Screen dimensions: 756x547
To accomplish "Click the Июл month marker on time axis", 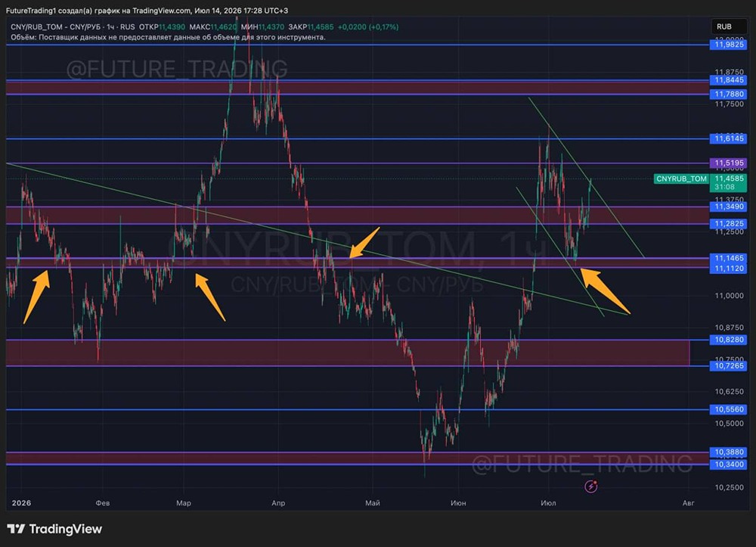I will pyautogui.click(x=548, y=502).
